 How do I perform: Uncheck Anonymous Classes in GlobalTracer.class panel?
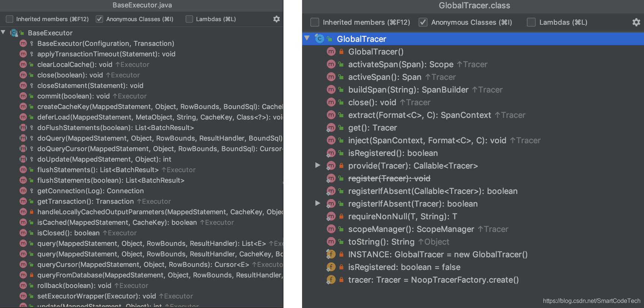423,22
